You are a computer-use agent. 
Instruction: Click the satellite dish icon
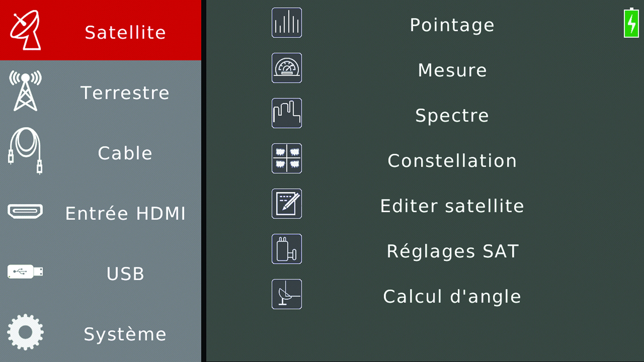tap(25, 30)
